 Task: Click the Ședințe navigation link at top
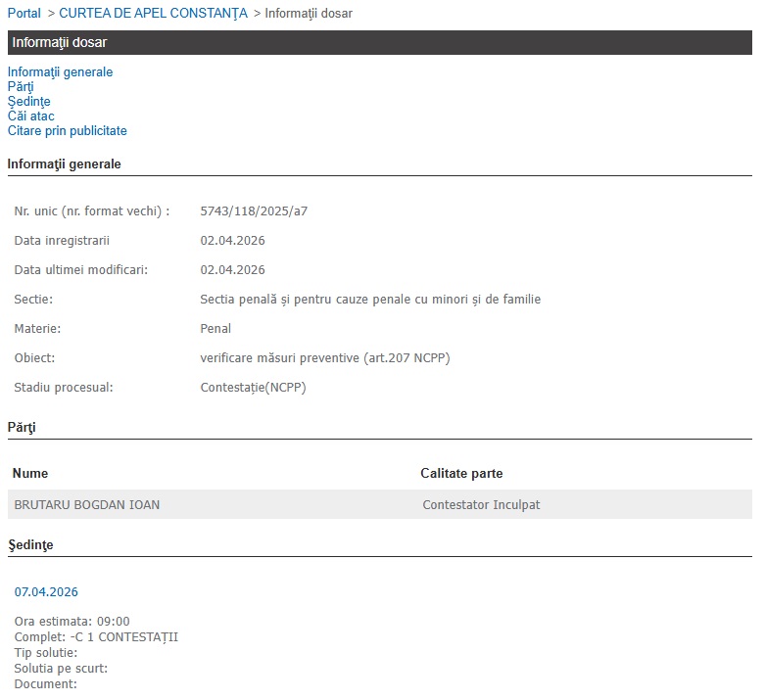[x=28, y=102]
